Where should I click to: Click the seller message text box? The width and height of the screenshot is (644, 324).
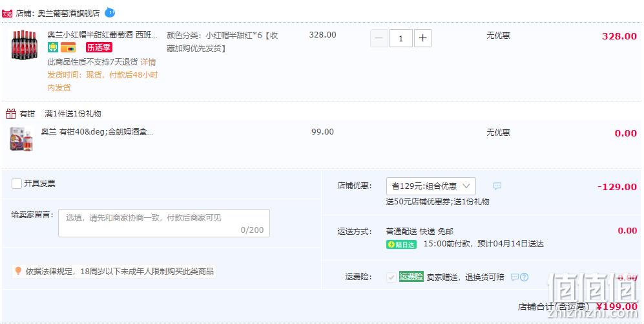(x=164, y=223)
